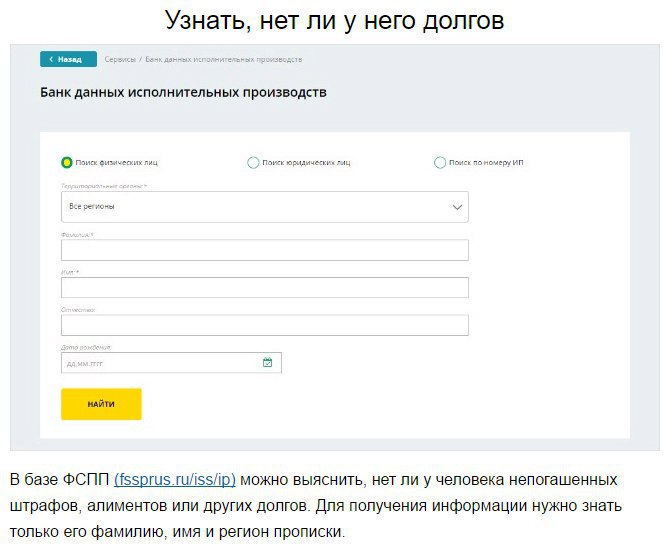
Task: Click into the Имя text field
Action: click(264, 288)
